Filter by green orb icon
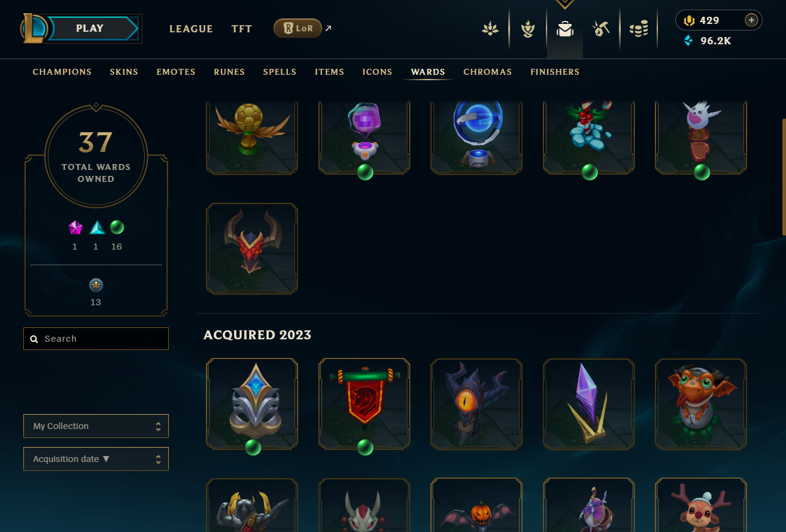Viewport: 786px width, 532px height. [117, 227]
